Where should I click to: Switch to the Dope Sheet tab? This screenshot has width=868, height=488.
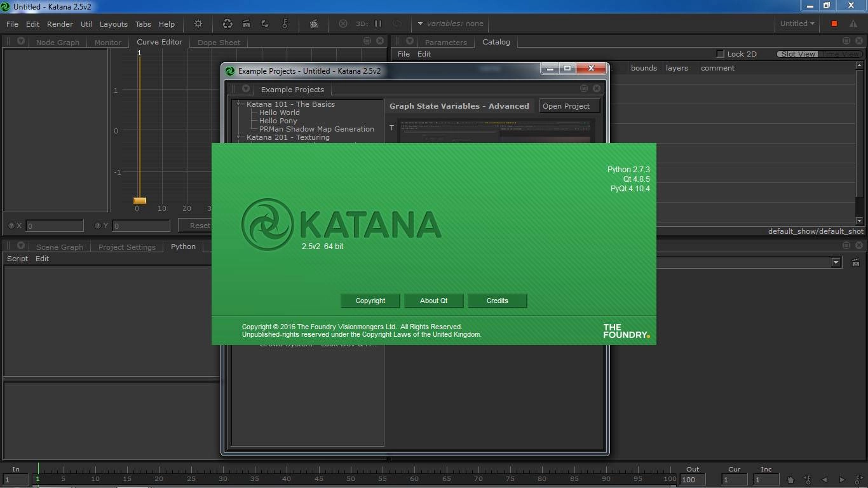coord(219,43)
